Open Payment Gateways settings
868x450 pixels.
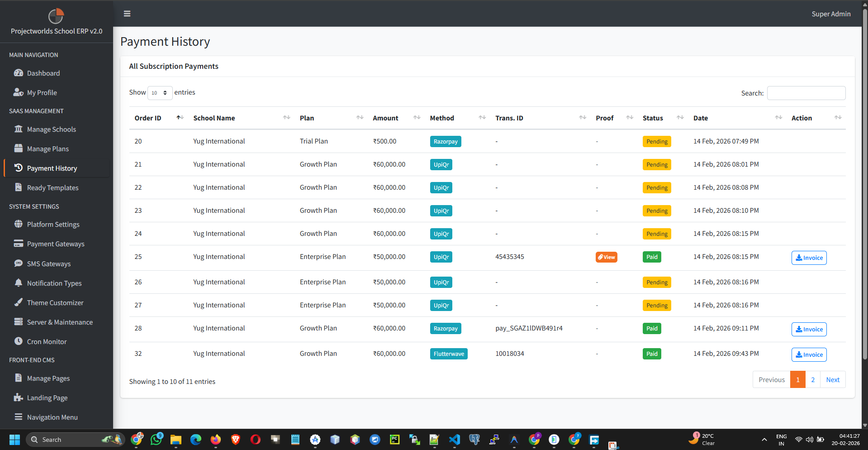(55, 244)
